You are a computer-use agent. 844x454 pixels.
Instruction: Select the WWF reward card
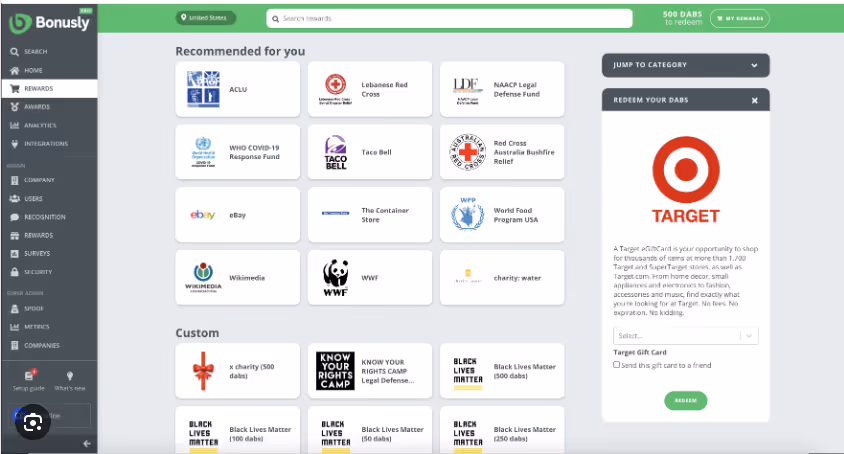(370, 278)
